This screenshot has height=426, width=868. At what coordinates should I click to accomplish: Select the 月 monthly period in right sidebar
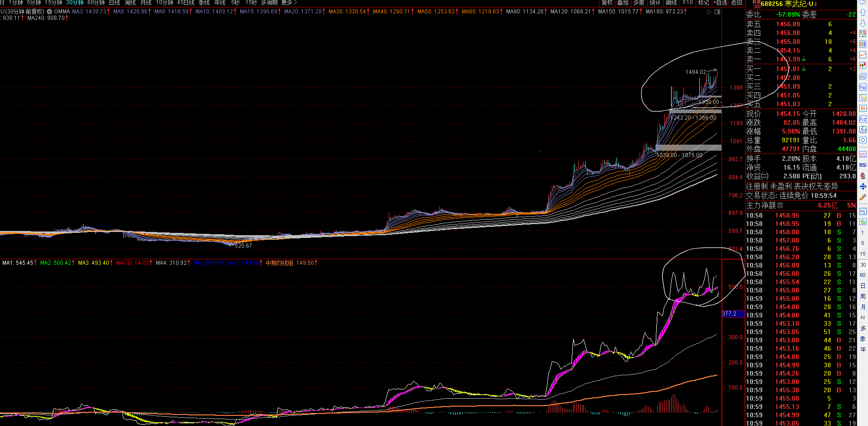(x=862, y=307)
